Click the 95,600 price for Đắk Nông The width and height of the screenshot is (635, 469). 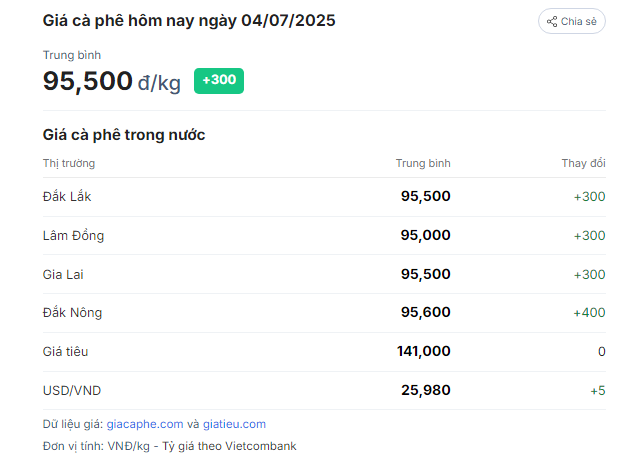pos(426,312)
